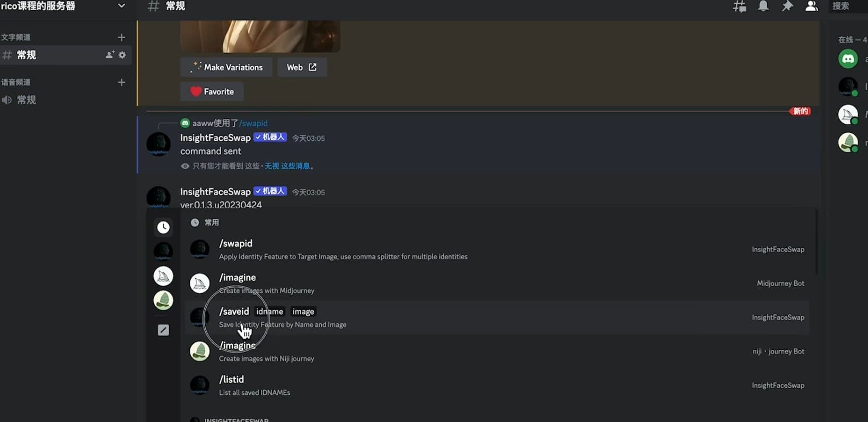
Task: Click the command sent message text
Action: point(211,151)
